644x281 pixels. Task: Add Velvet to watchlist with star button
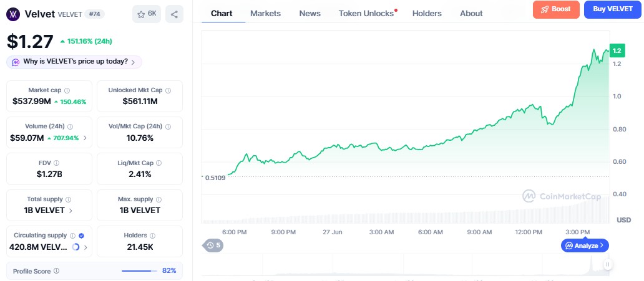coord(147,14)
